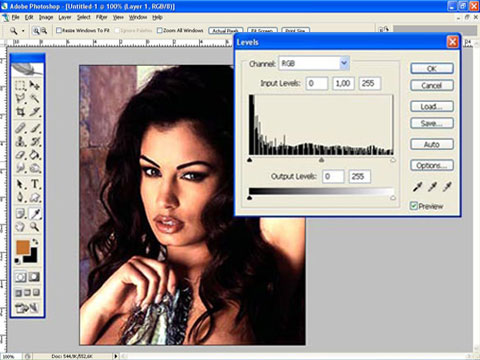Image resolution: width=480 pixels, height=360 pixels.
Task: Enable Zoom All Windows checkbox
Action: coord(160,30)
